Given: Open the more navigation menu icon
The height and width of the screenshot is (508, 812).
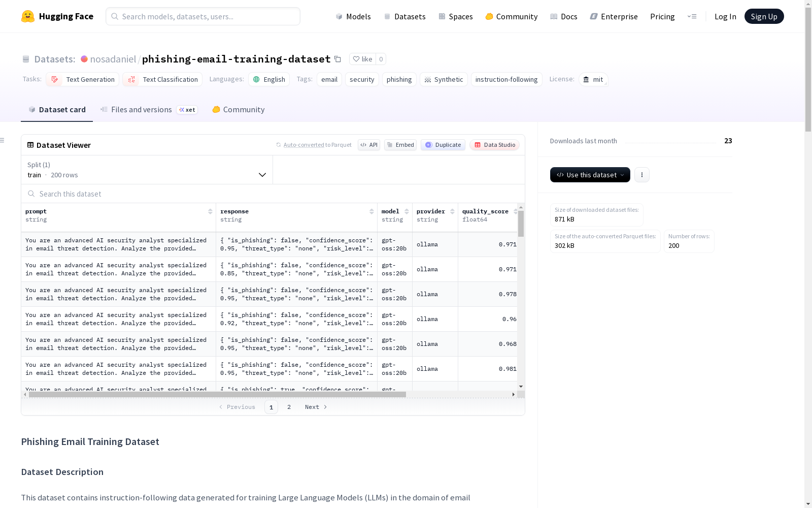Looking at the screenshot, I should 692,16.
